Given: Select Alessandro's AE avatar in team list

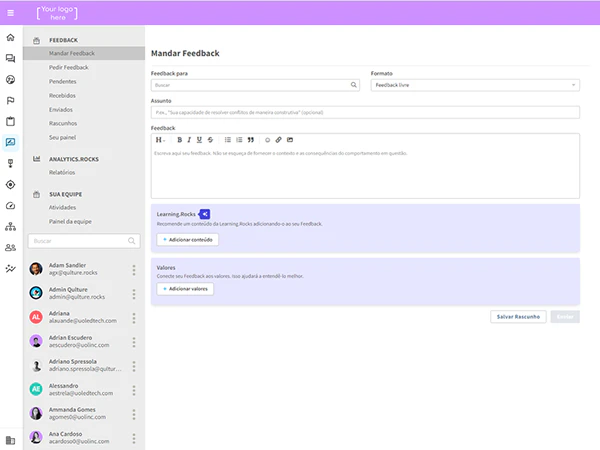Looking at the screenshot, I should [x=36, y=389].
